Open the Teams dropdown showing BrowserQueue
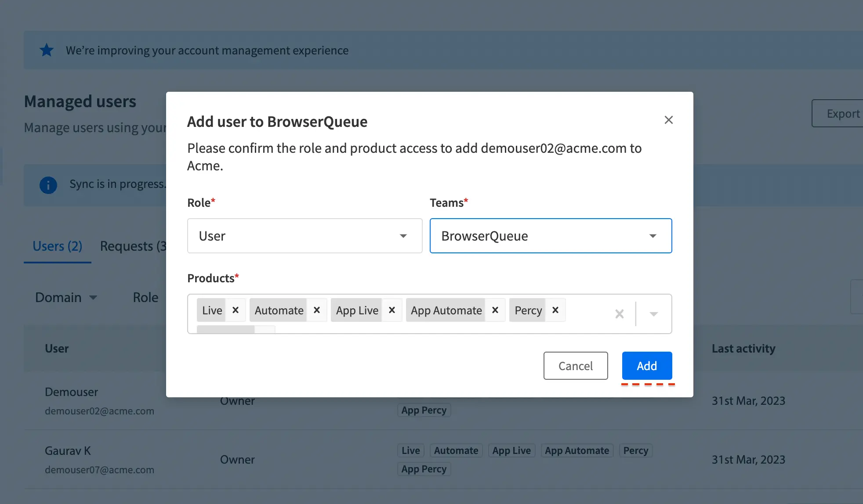863x504 pixels. (x=551, y=236)
